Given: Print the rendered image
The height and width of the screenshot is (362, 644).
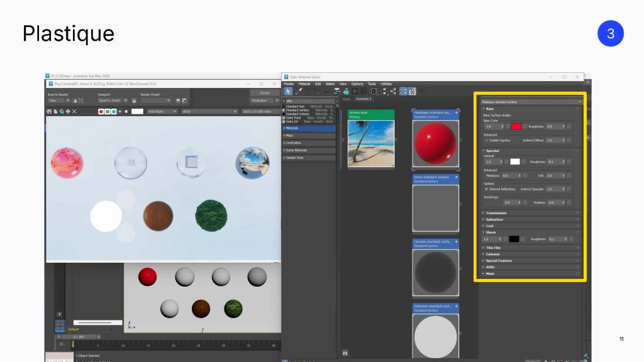Looking at the screenshot, I should [x=68, y=112].
